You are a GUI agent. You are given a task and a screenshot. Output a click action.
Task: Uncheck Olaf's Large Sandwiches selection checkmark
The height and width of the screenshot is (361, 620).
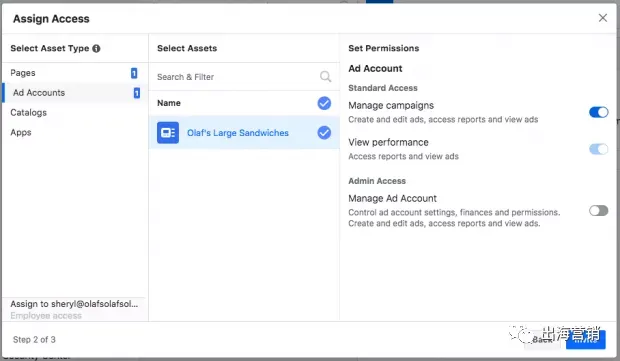(324, 132)
